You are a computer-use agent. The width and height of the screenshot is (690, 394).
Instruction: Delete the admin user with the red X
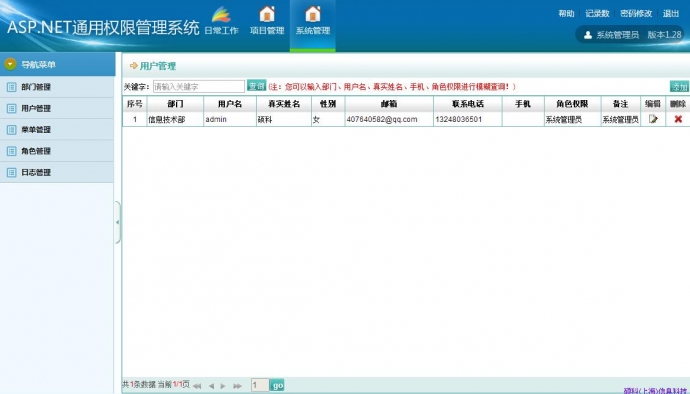[678, 119]
